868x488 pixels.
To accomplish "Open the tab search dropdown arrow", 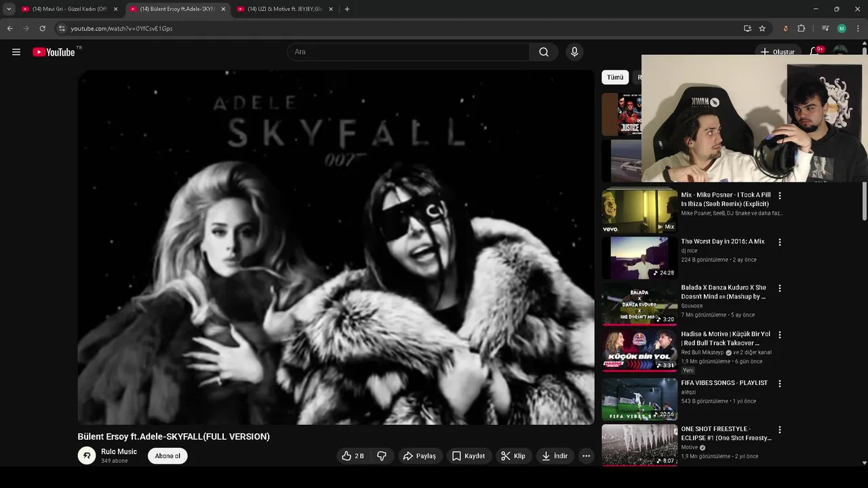I will point(9,9).
